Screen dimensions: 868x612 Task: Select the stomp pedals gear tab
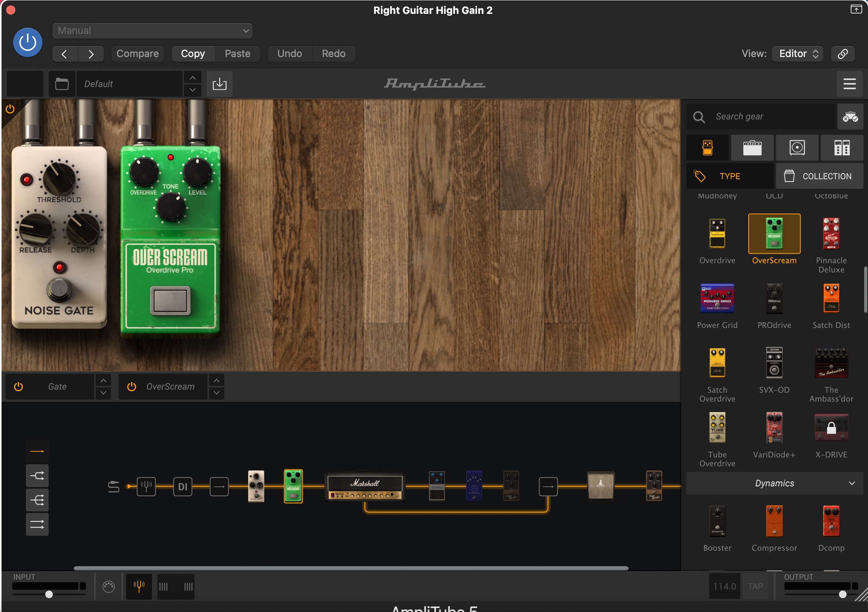(x=707, y=148)
